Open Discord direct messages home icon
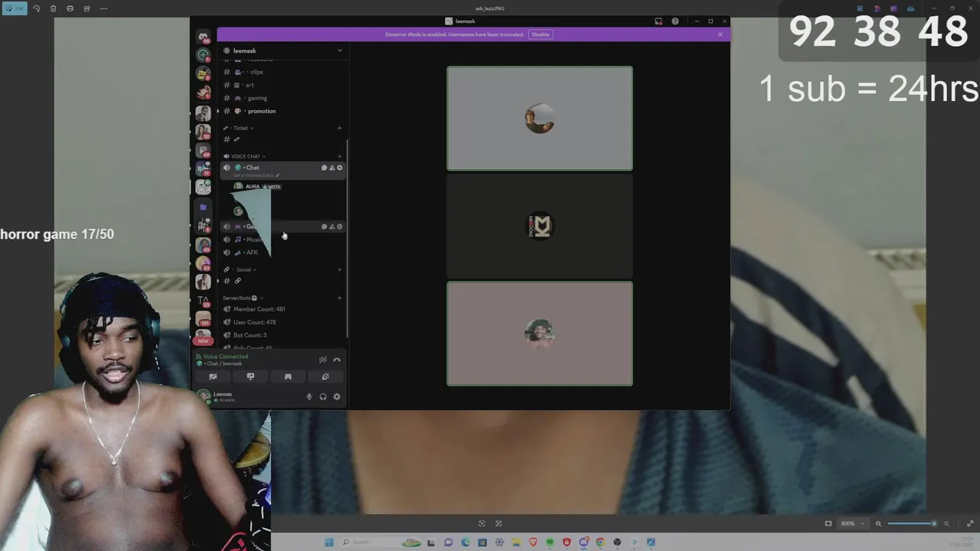The height and width of the screenshot is (551, 980). pos(203,37)
